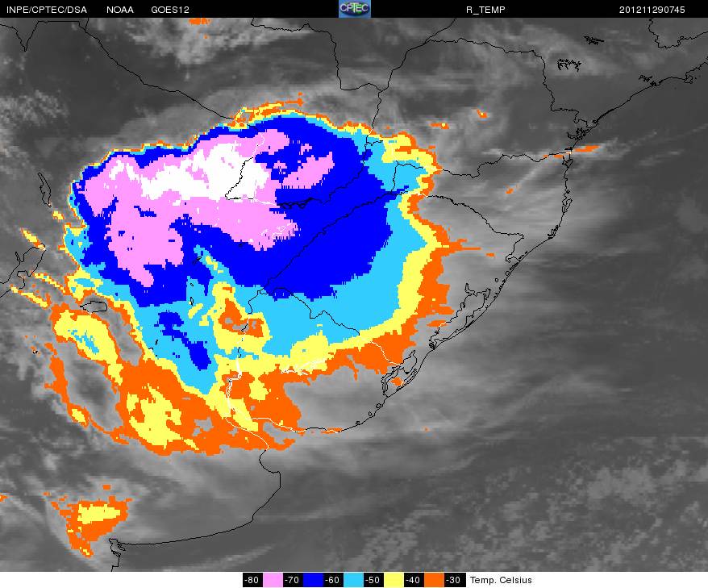Viewport: 708px width, 588px height.
Task: Click the GOES12 satellite label
Action: (170, 10)
